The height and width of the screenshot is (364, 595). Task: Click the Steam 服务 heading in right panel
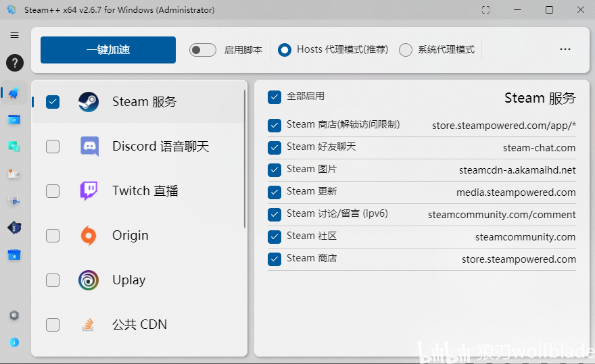coord(540,98)
